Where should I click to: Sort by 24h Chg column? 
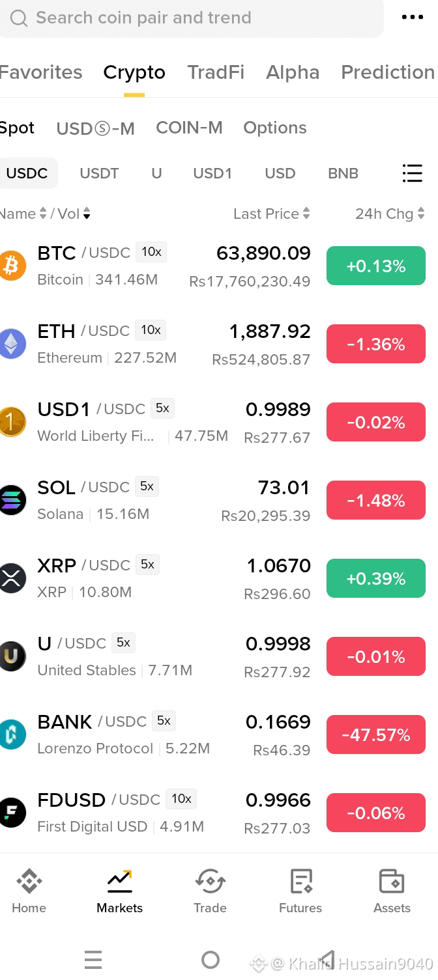coord(390,214)
